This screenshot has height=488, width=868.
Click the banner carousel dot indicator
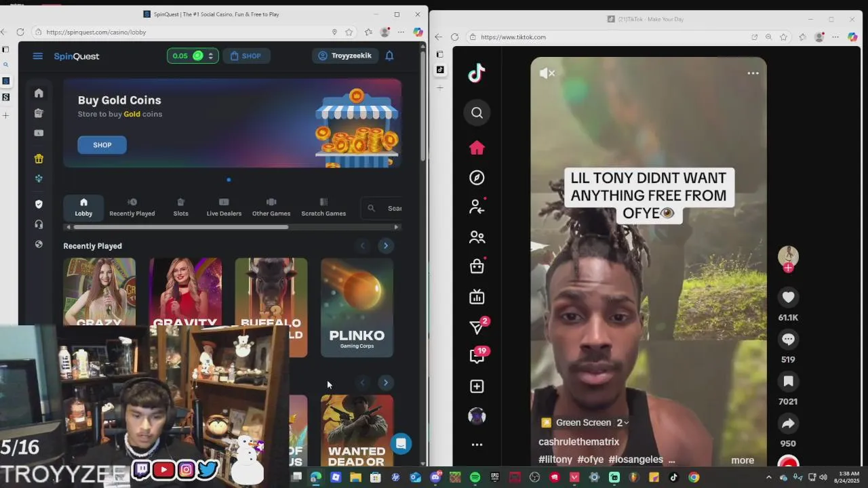[x=229, y=180]
